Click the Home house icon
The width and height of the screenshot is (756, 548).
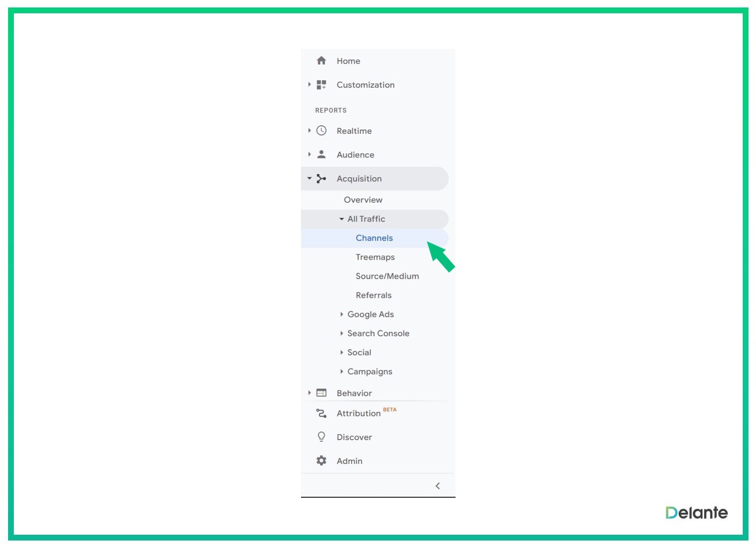[321, 61]
